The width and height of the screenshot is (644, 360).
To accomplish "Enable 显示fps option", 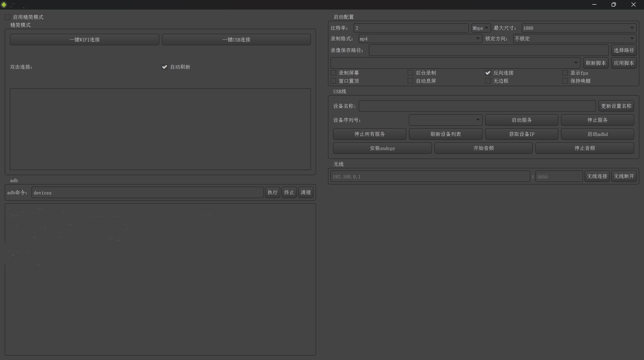I will point(565,73).
